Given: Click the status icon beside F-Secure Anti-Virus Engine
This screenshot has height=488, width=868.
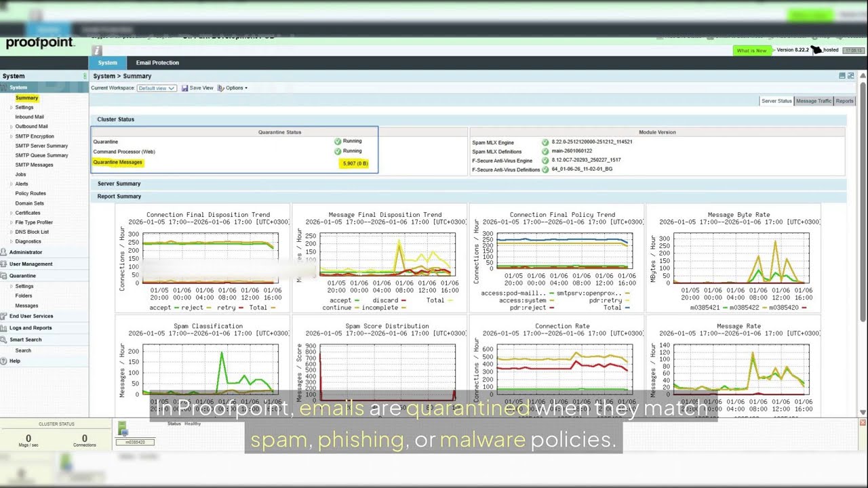Looking at the screenshot, I should coord(545,161).
